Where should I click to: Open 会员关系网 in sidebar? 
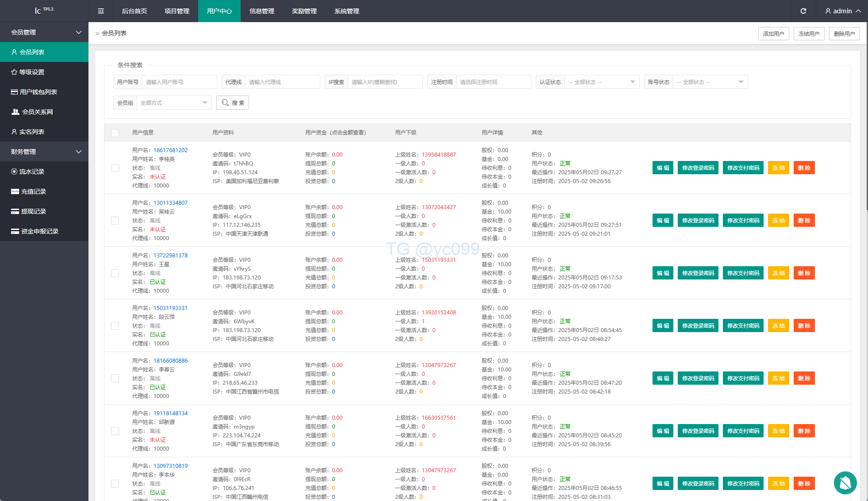[37, 112]
